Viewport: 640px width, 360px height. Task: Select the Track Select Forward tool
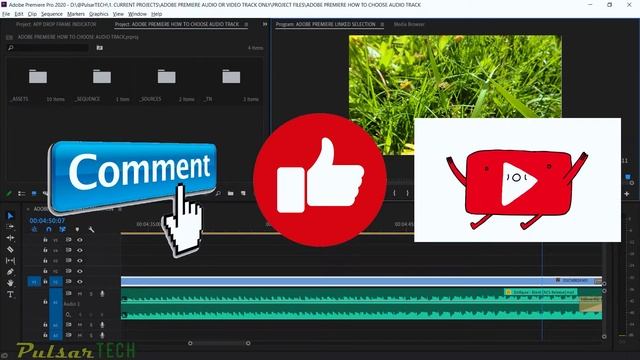point(10,227)
